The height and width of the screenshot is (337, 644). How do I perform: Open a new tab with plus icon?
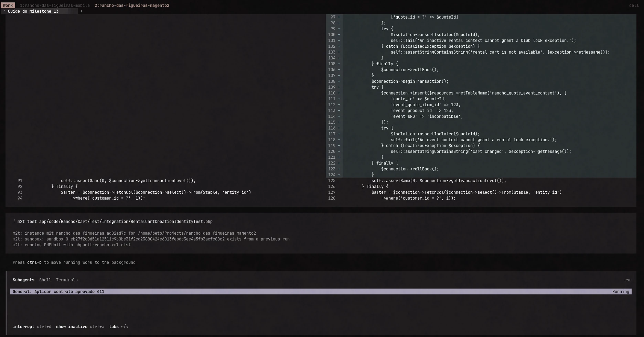coord(81,11)
